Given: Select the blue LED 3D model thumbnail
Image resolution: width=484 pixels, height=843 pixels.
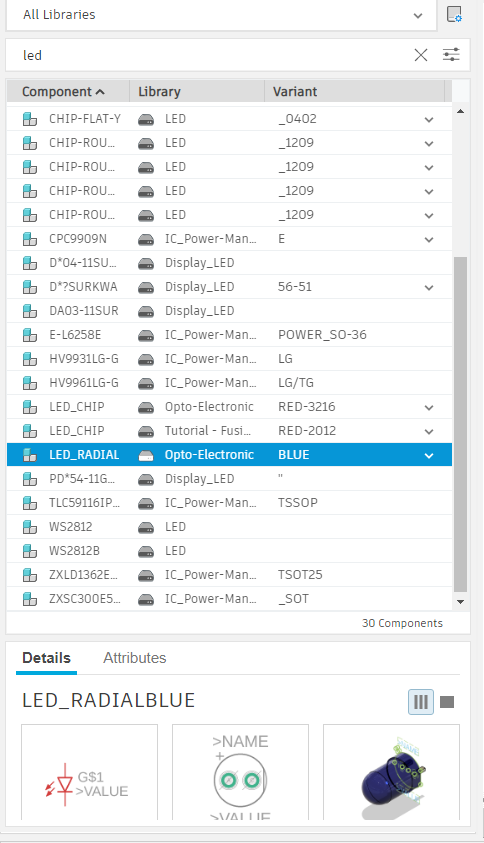Looking at the screenshot, I should (392, 772).
